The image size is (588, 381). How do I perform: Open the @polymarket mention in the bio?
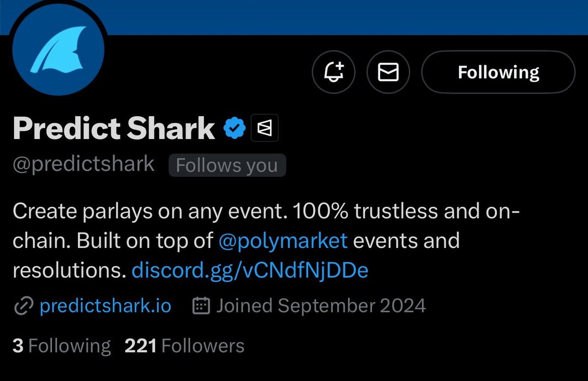(283, 241)
